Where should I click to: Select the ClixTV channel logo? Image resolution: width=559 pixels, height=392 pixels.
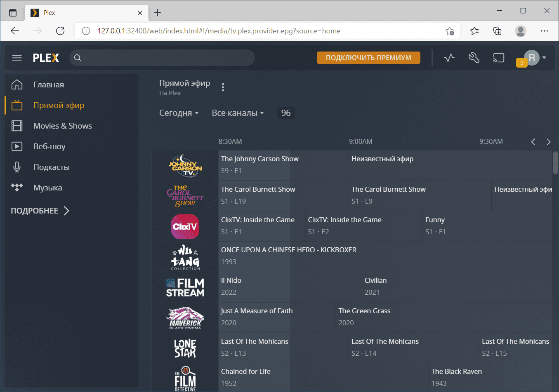185,227
